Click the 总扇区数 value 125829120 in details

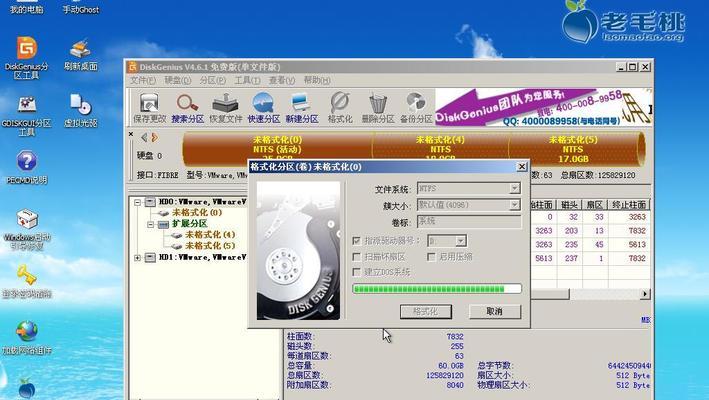point(444,376)
